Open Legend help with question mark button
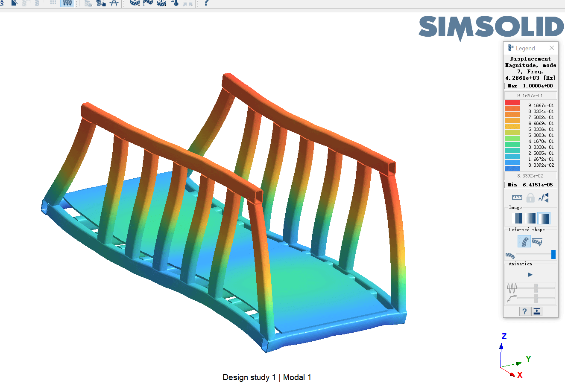 coord(524,311)
